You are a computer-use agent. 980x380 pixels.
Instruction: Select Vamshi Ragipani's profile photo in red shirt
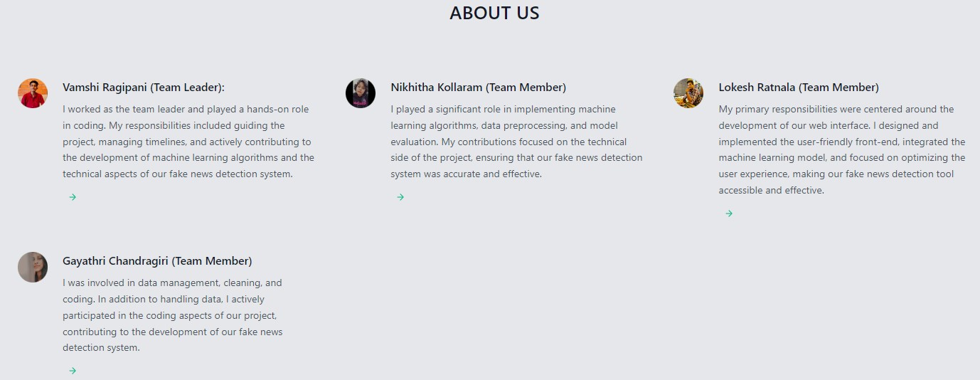click(x=33, y=93)
